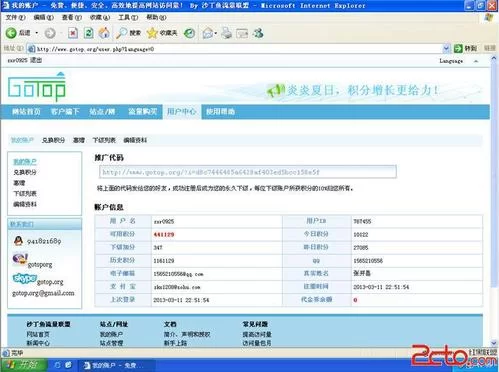This screenshot has height=372, width=499.
Task: Open History clock icon
Action: pos(190,33)
